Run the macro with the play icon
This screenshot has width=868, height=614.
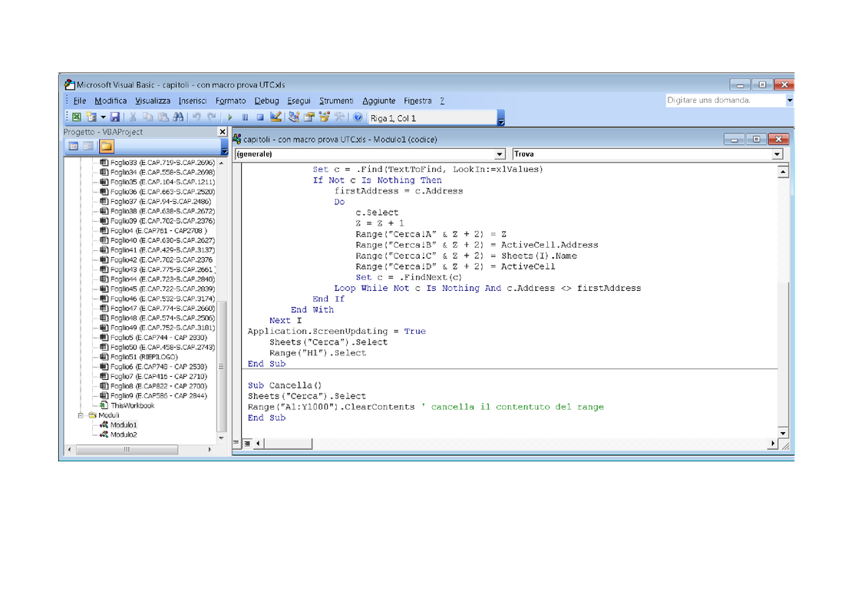click(230, 117)
